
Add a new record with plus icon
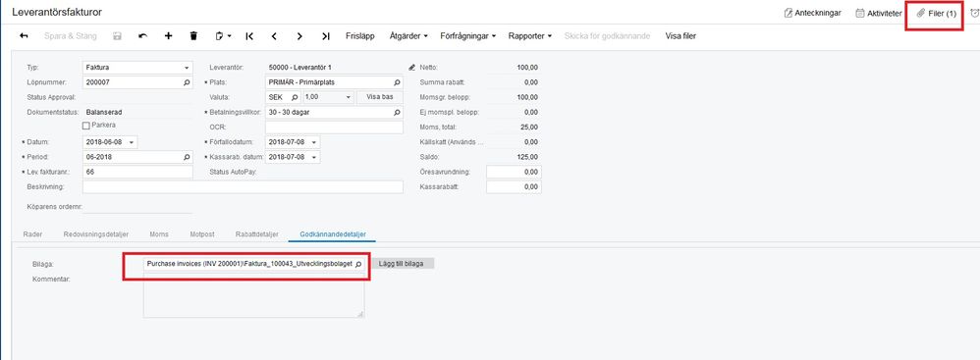click(x=168, y=36)
